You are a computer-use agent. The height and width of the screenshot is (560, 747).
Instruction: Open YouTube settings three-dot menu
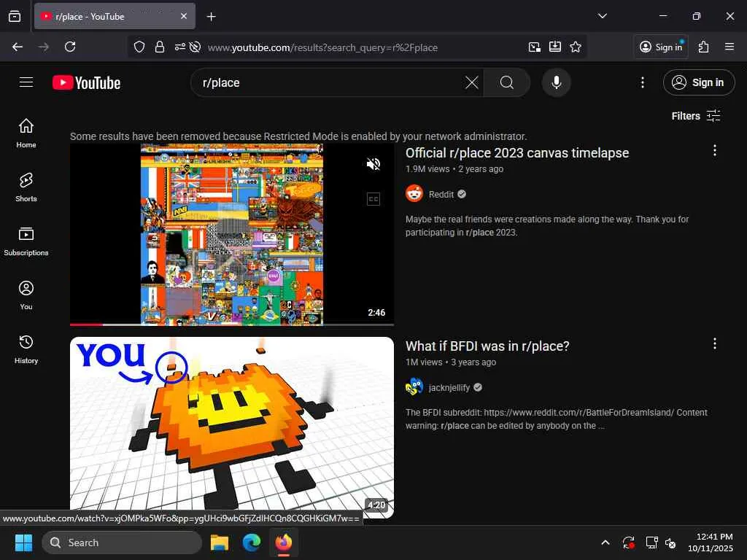(x=642, y=82)
